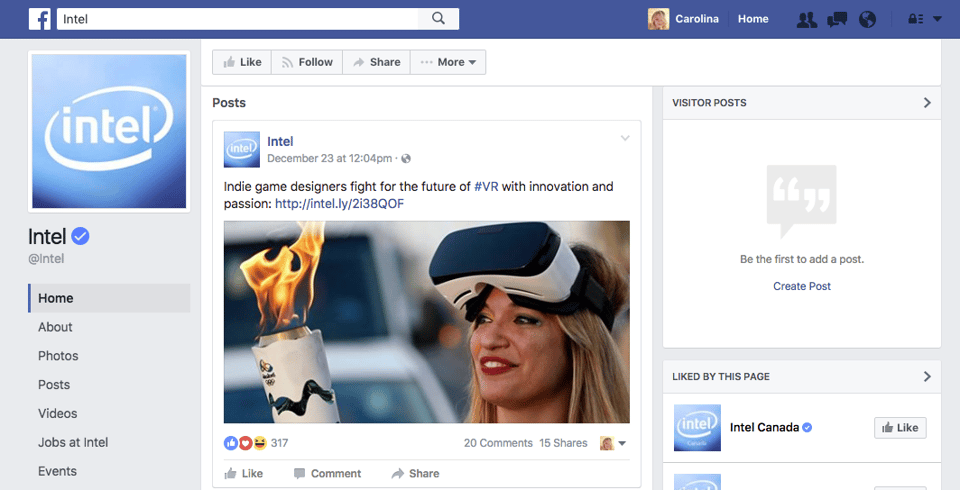The image size is (960, 490).
Task: Click inside the search field
Action: click(238, 18)
